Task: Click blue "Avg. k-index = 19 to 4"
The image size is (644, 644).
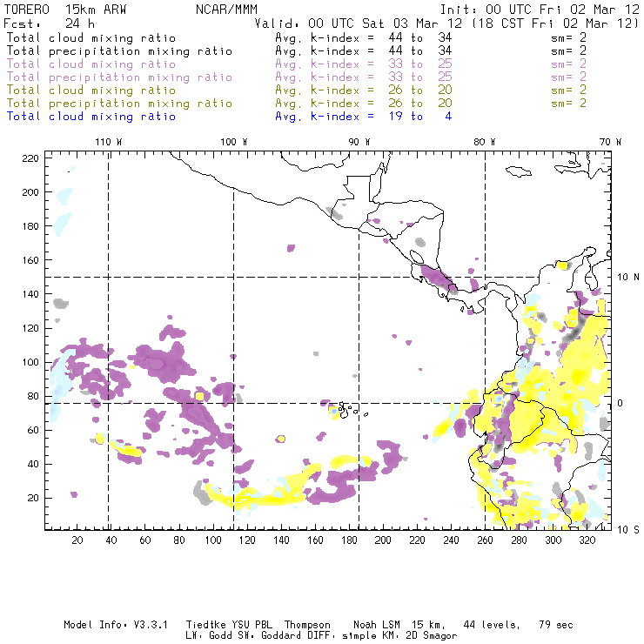Action: pyautogui.click(x=364, y=117)
